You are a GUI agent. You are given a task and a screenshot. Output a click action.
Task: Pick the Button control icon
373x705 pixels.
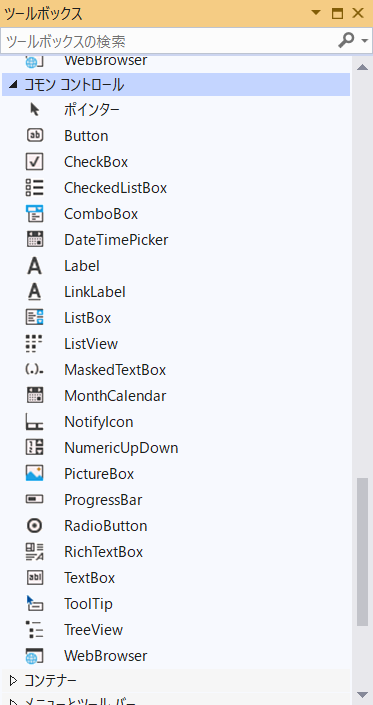pyautogui.click(x=35, y=135)
